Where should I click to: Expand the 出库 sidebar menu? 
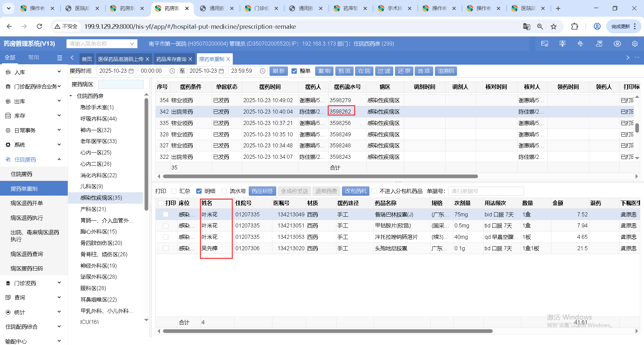(x=34, y=101)
